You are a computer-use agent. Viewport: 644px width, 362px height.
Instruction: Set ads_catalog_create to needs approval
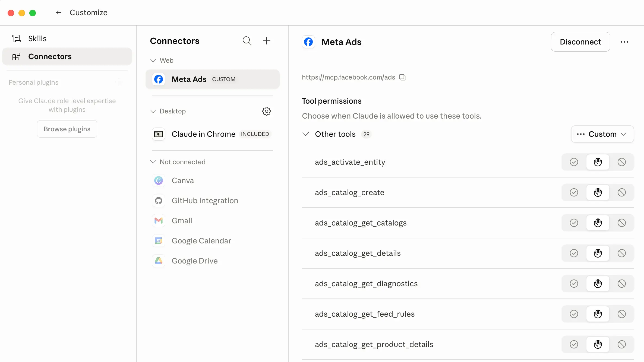(598, 192)
